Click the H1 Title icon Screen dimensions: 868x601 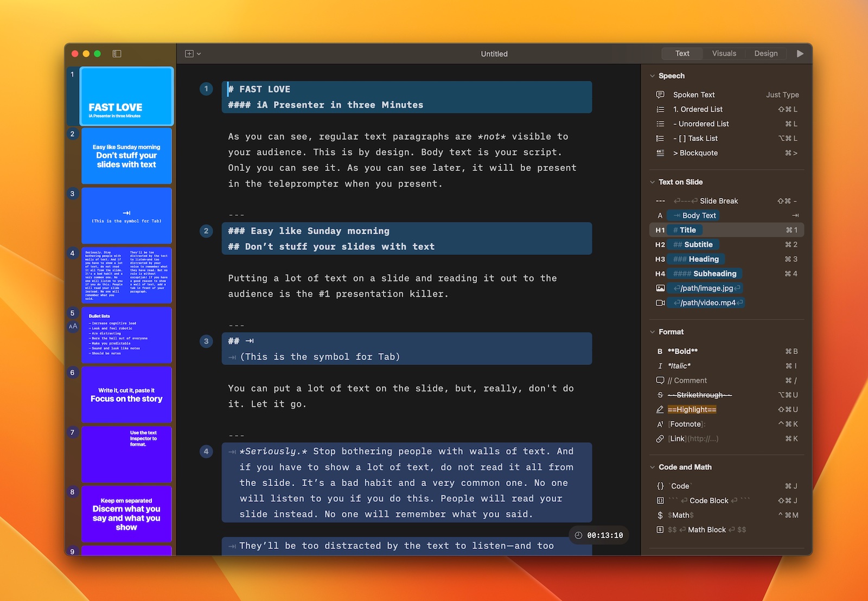click(660, 230)
